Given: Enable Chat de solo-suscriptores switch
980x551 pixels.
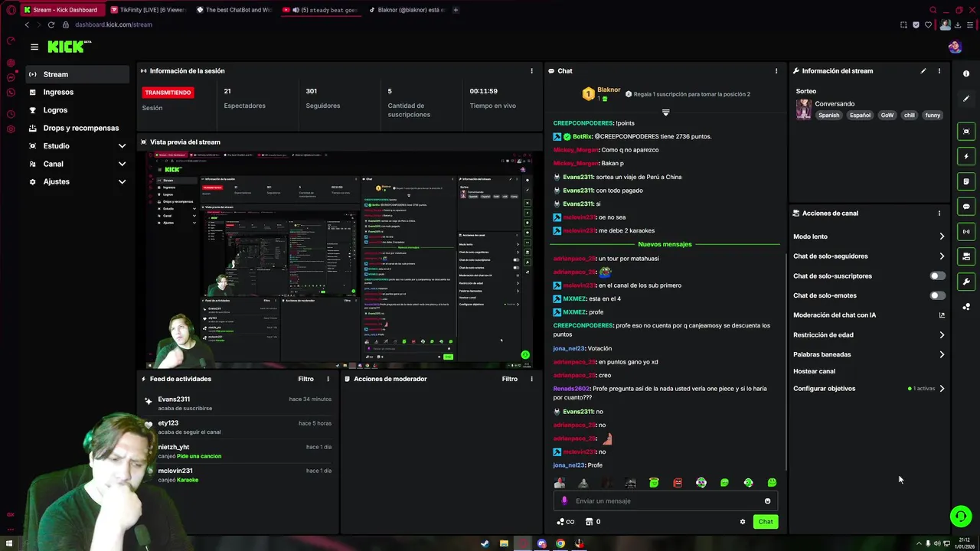Looking at the screenshot, I should point(936,275).
